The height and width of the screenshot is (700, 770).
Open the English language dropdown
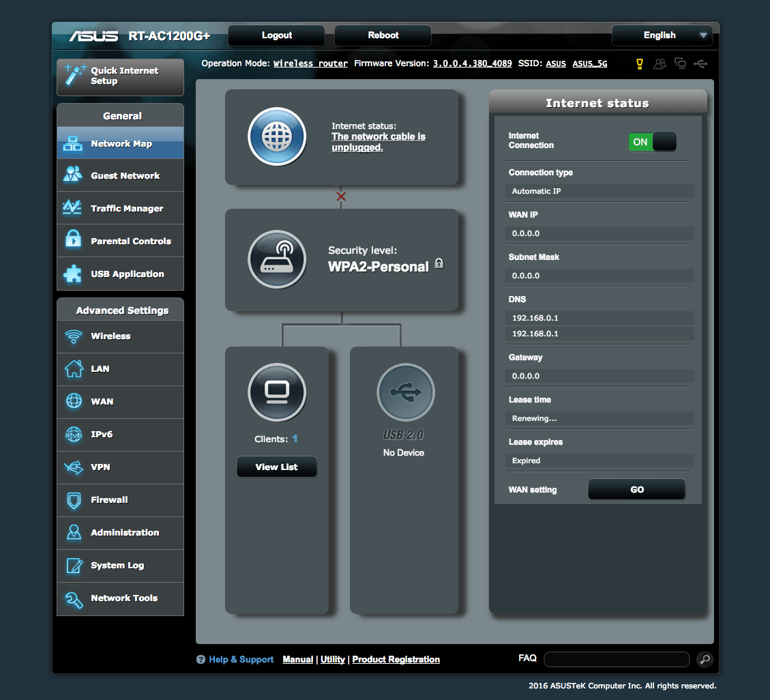point(662,35)
